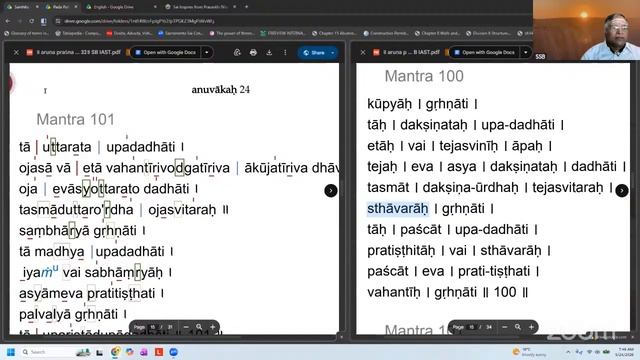Screen dimensions: 640x360
Task: Zoom in on right PDF viewer
Action: tap(531, 327)
